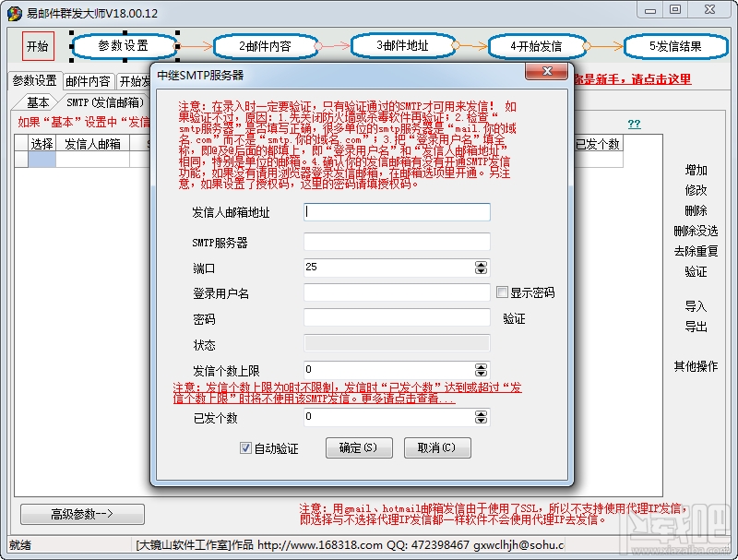Screen dimensions: 738x560
Task: Decrease the 已发个数 value
Action: point(481,421)
